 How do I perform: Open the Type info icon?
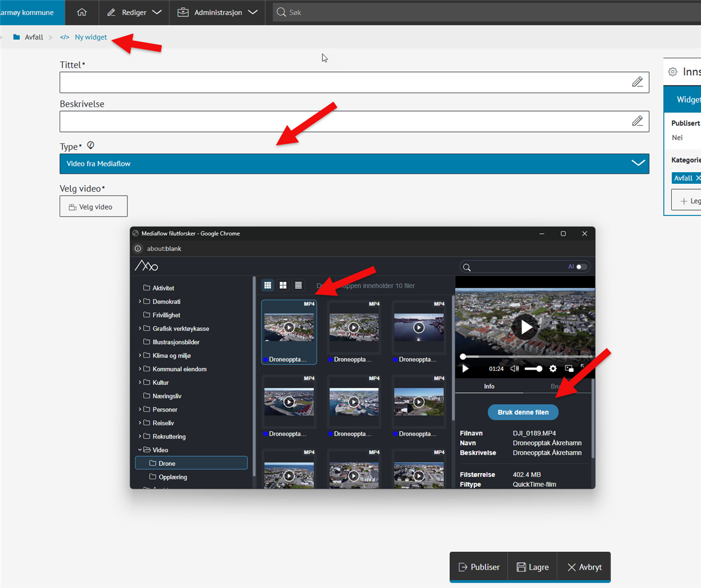tap(91, 145)
